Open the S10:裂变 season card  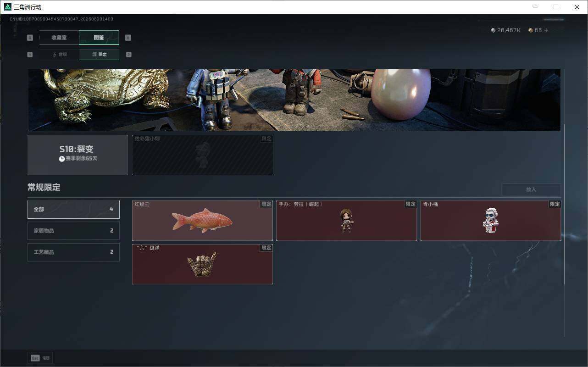click(78, 155)
